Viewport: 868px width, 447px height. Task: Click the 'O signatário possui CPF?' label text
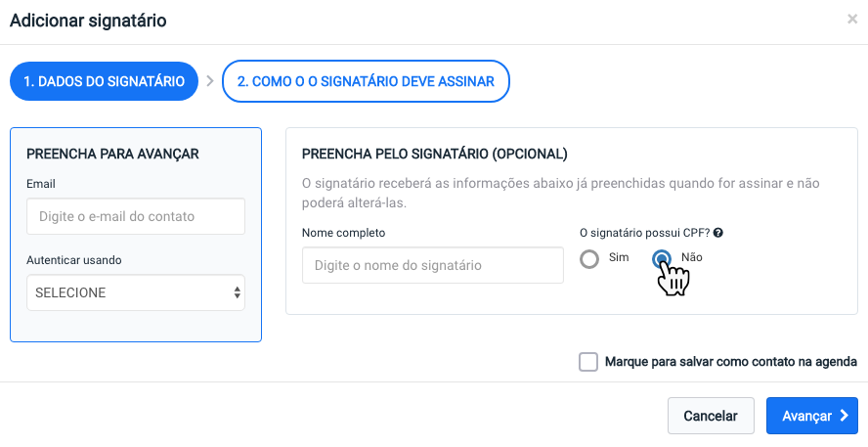point(645,233)
